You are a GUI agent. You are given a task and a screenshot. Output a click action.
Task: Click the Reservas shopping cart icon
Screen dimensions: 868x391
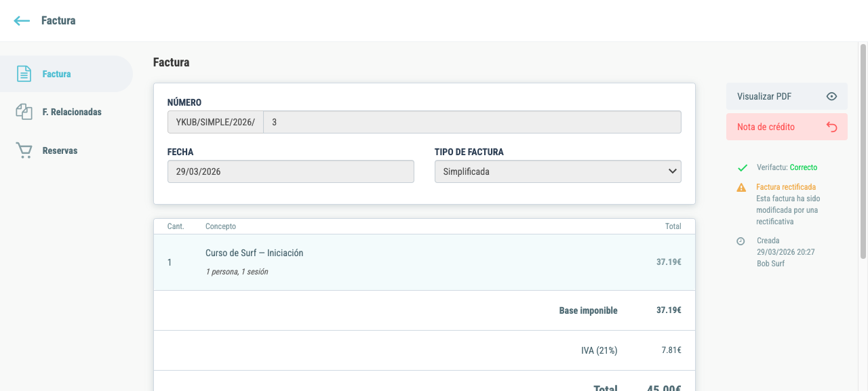[x=24, y=150]
